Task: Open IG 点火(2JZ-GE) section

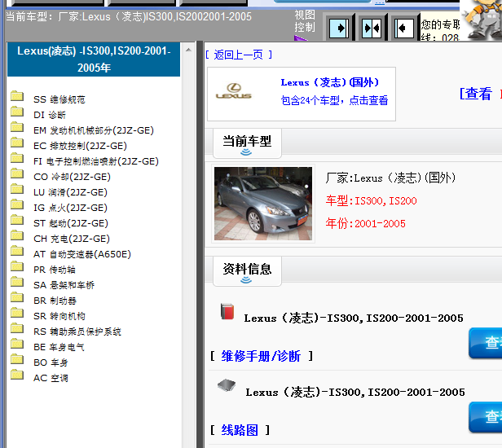Action: pyautogui.click(x=70, y=208)
